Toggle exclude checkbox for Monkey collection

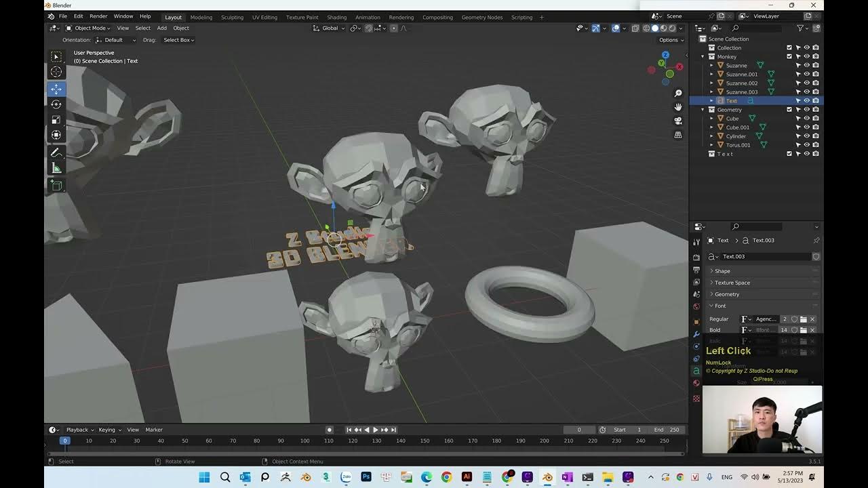tap(789, 57)
